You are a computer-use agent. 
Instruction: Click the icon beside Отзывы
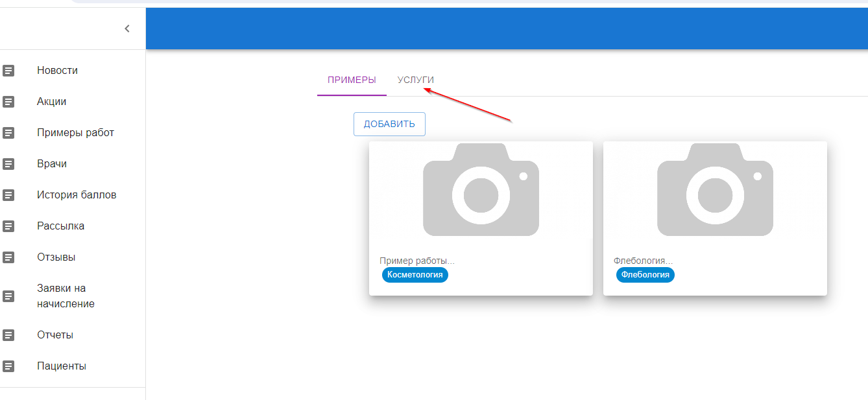tap(8, 257)
